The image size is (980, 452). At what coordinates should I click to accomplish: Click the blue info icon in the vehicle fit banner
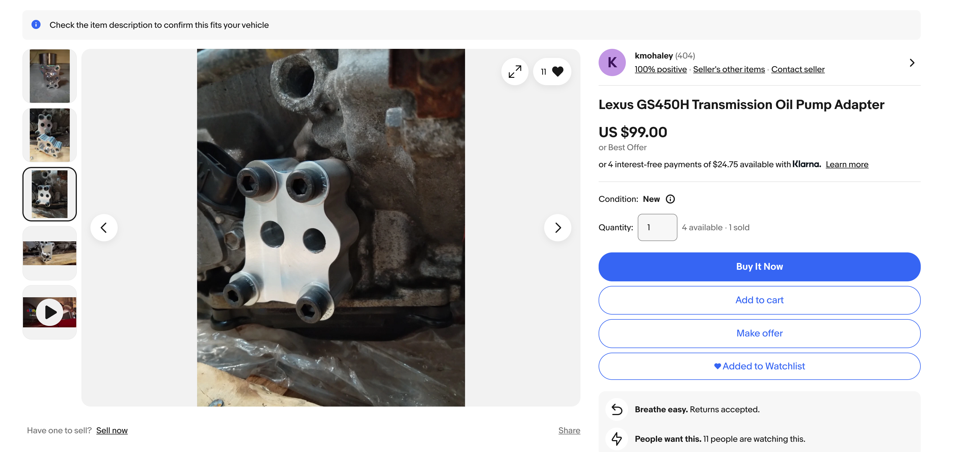36,25
